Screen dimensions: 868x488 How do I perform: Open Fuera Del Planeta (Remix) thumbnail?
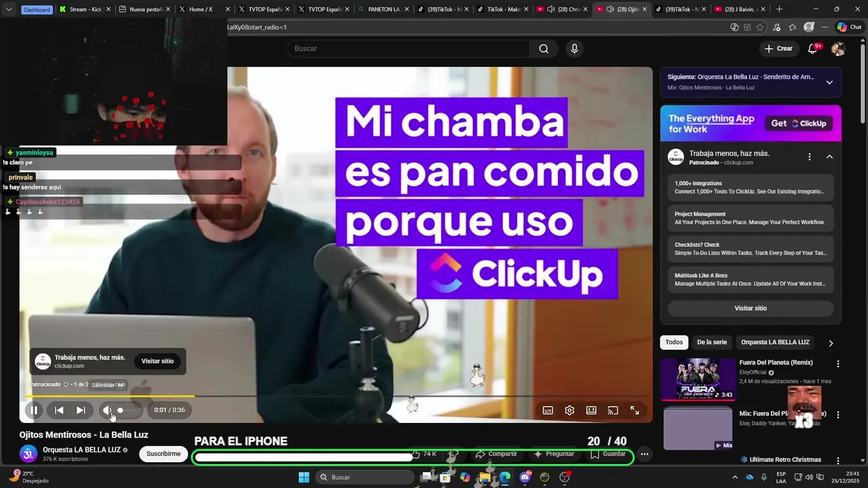click(698, 379)
